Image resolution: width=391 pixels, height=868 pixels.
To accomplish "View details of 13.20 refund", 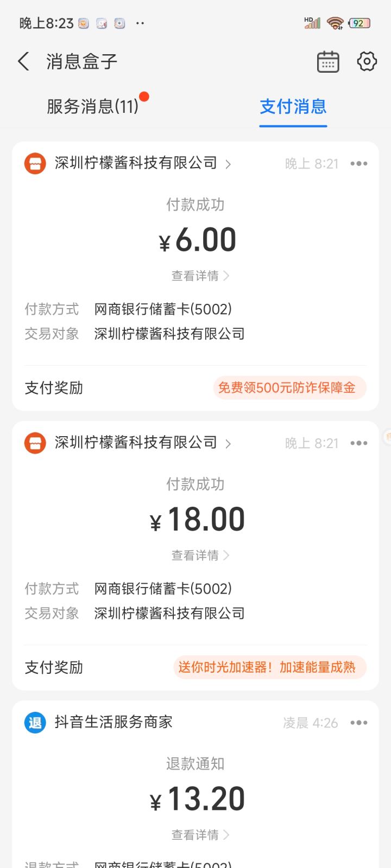I will pyautogui.click(x=200, y=835).
